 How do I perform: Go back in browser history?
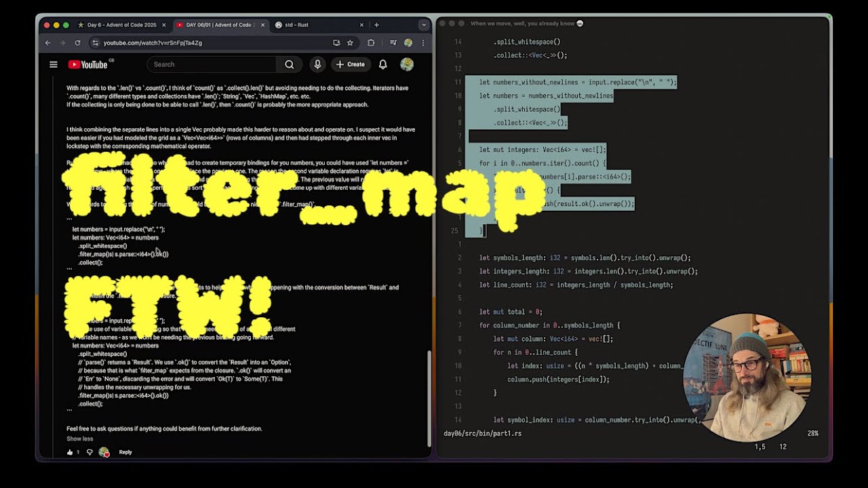(x=47, y=43)
